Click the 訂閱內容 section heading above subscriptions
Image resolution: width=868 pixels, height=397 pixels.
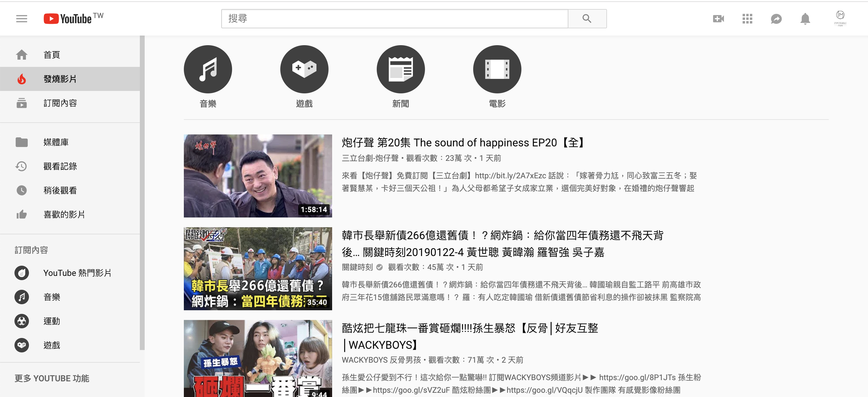click(31, 250)
